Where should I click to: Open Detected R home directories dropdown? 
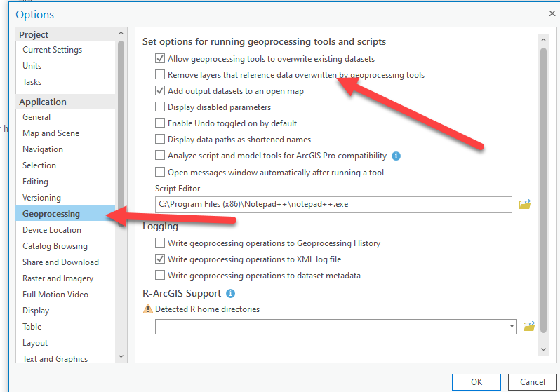click(x=512, y=327)
